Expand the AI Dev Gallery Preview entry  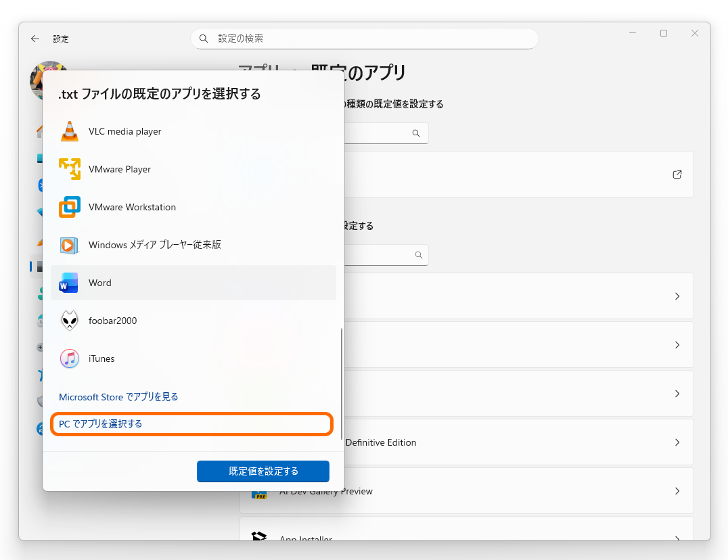(677, 491)
